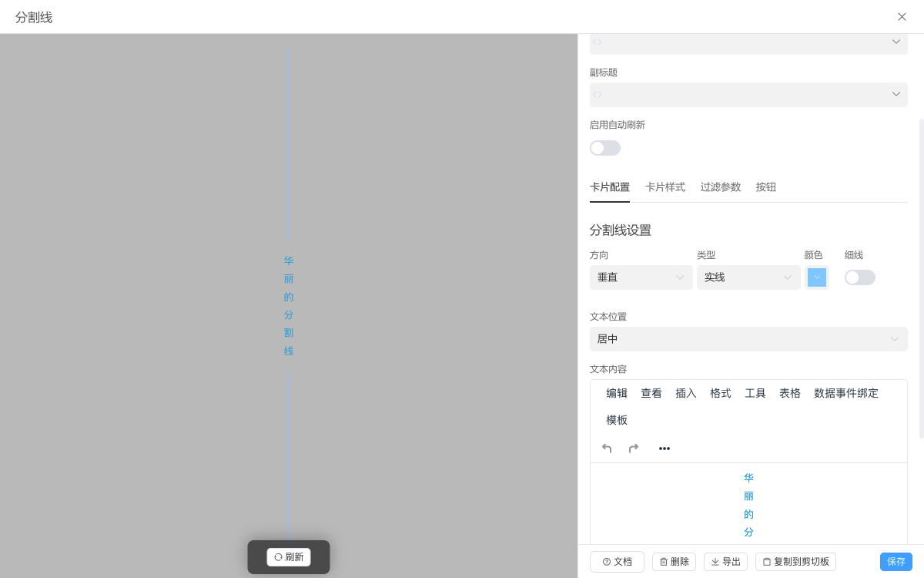Click the 刷新 refresh button
Image resolution: width=924 pixels, height=578 pixels.
click(x=289, y=557)
